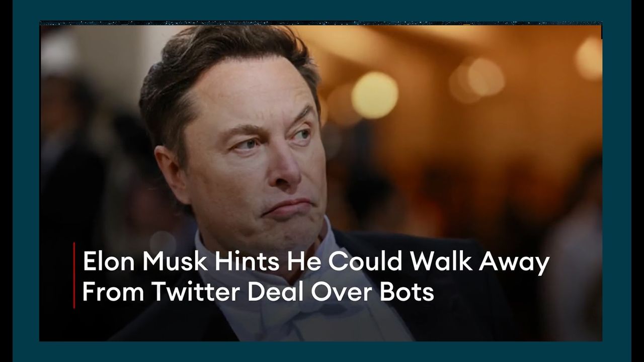Click the word "Bots" in the headline

[x=407, y=292]
